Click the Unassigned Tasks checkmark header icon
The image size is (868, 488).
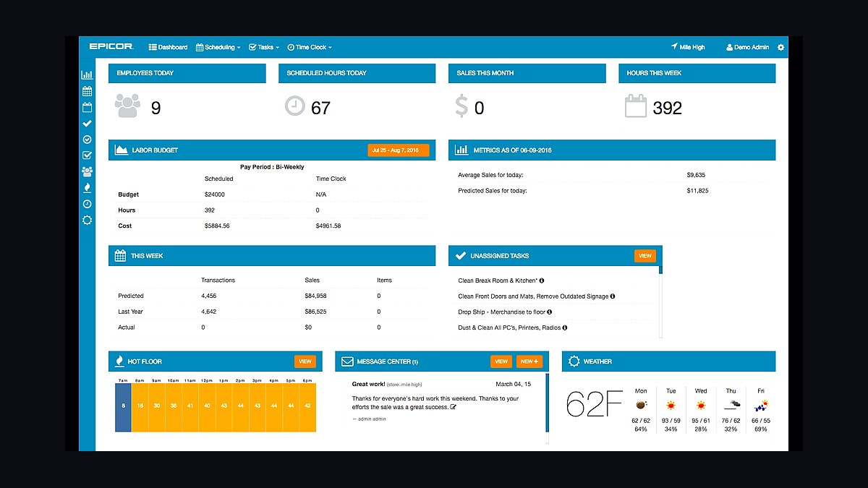pos(461,256)
